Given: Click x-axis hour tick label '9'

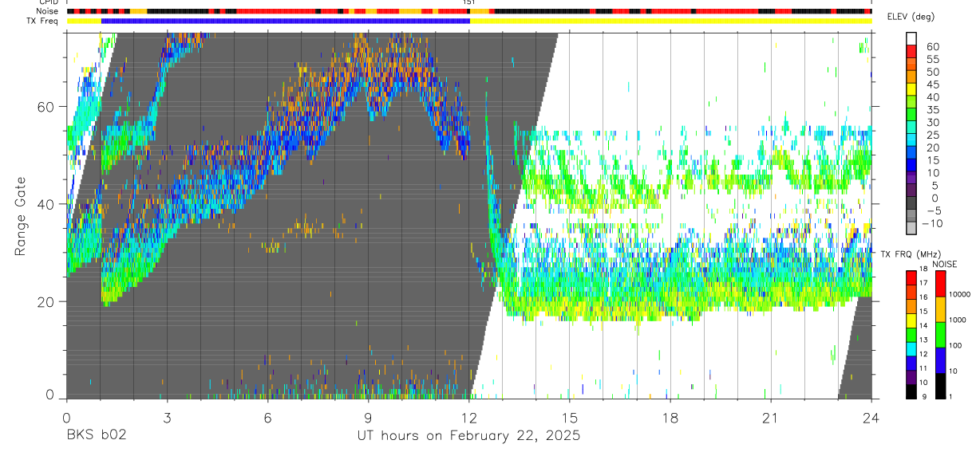Looking at the screenshot, I should pos(368,418).
